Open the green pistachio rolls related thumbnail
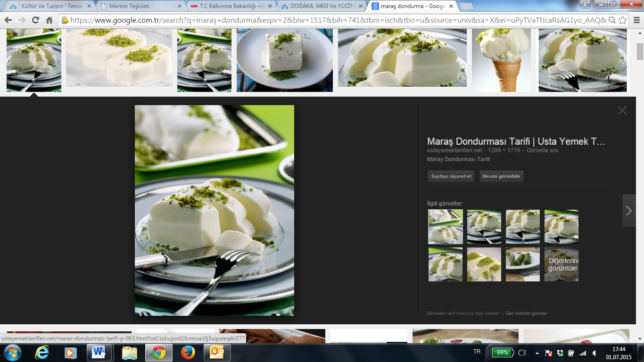 click(523, 264)
